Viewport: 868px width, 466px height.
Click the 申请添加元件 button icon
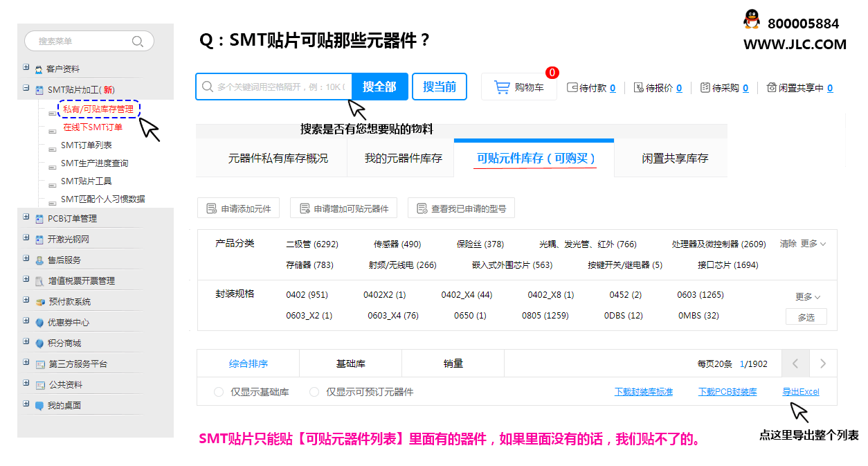coord(212,208)
